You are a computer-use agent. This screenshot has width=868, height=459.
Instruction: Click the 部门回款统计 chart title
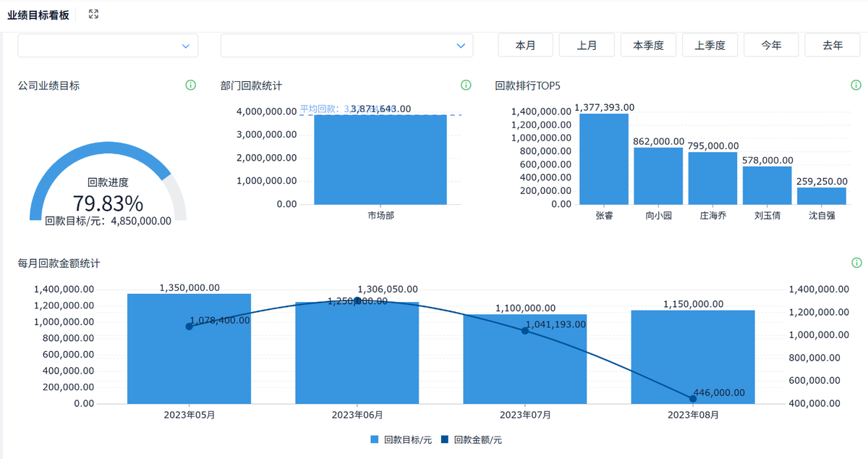click(x=251, y=85)
